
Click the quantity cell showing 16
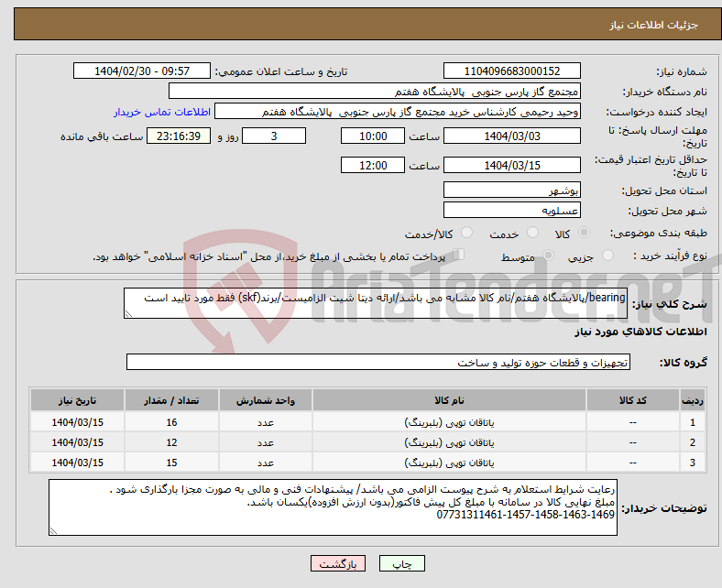[x=171, y=422]
